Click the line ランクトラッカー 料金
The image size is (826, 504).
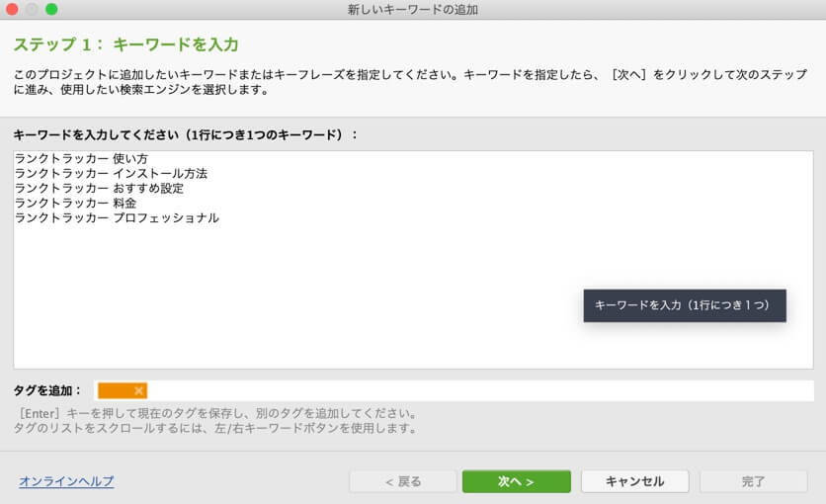[x=75, y=203]
